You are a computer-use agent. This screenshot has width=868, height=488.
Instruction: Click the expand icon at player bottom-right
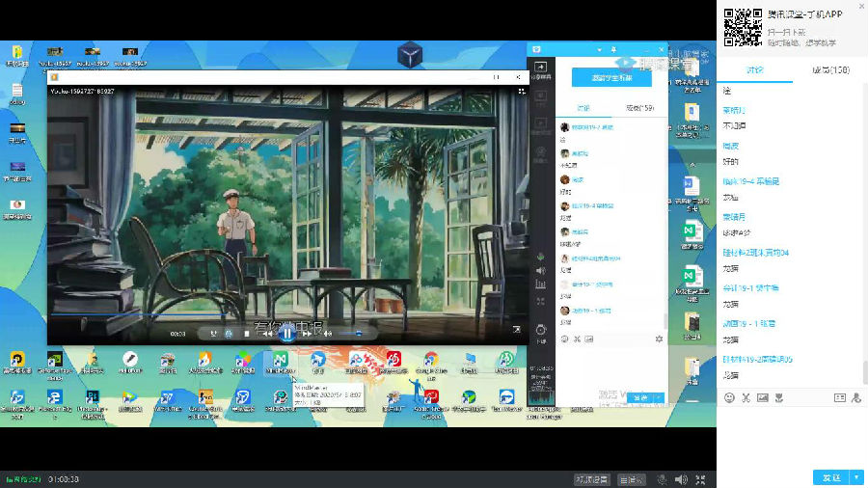point(517,329)
